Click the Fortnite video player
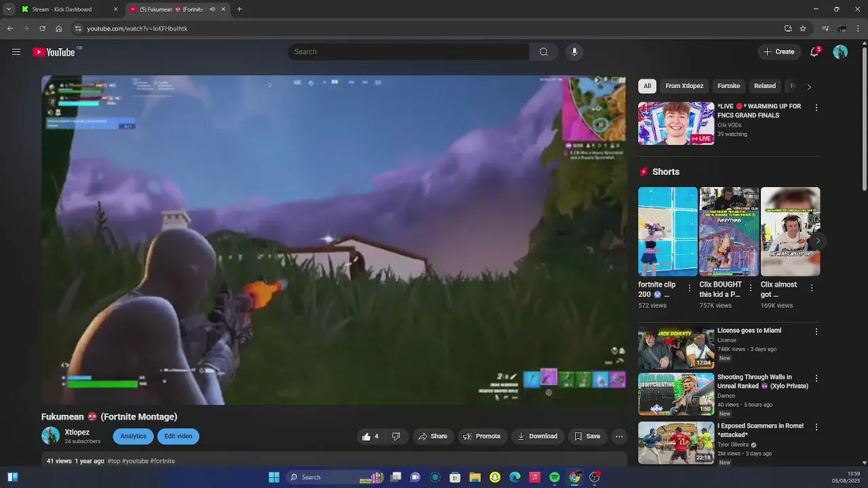Image resolution: width=868 pixels, height=488 pixels. point(334,240)
